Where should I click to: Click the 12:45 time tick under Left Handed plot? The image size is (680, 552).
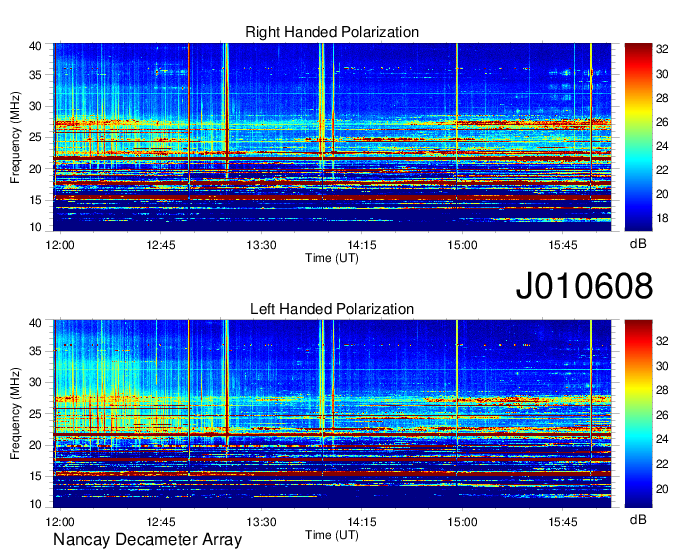(x=161, y=522)
